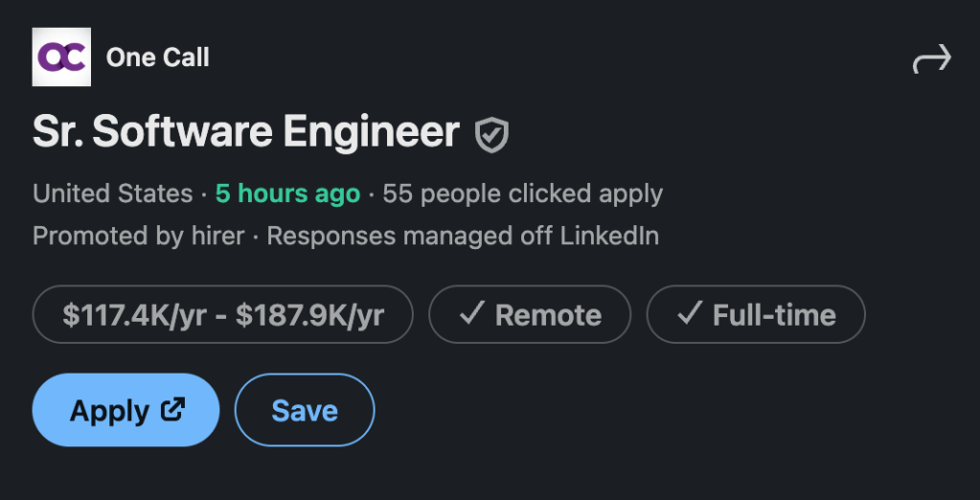Save this job with the Save button
The width and height of the screenshot is (980, 500).
pos(305,411)
